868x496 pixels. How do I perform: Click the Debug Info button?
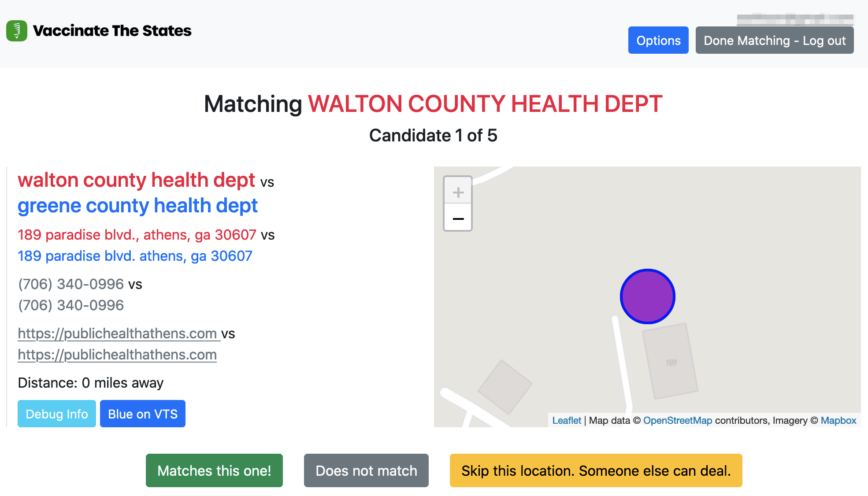56,414
